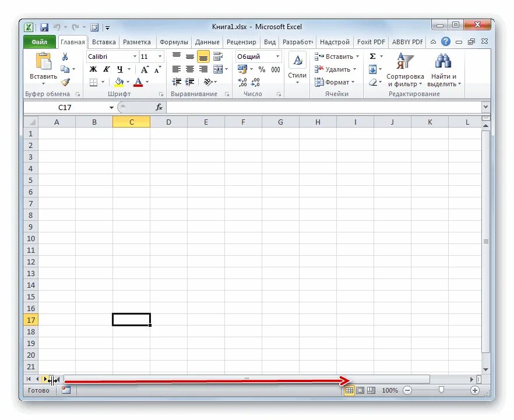The width and height of the screenshot is (514, 420).
Task: Click the Fill down arrow icon
Action: tap(373, 69)
